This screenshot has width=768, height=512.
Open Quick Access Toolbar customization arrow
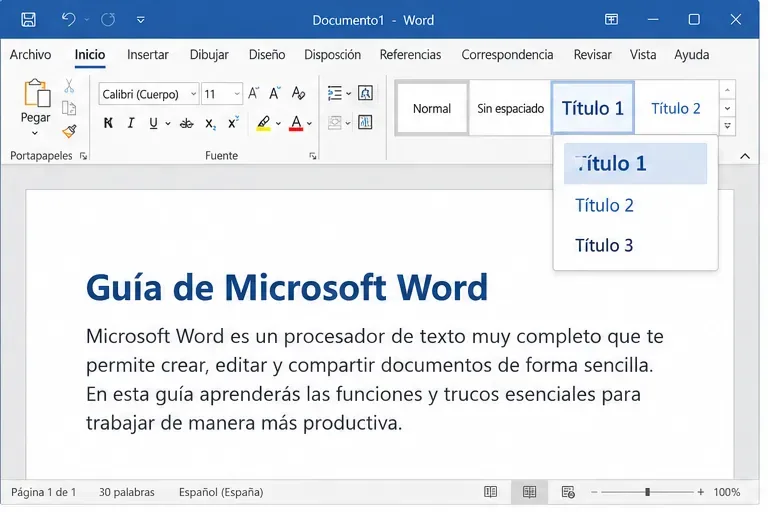pos(141,20)
